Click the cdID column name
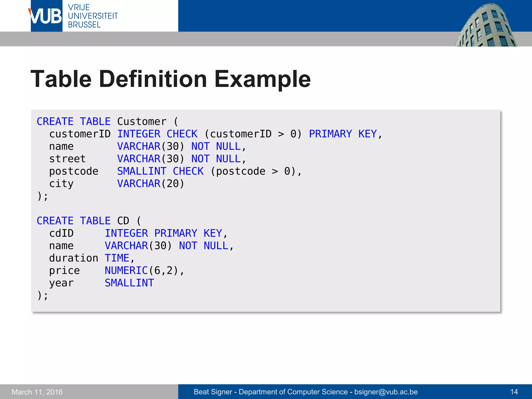The width and height of the screenshot is (532, 399). click(x=61, y=233)
